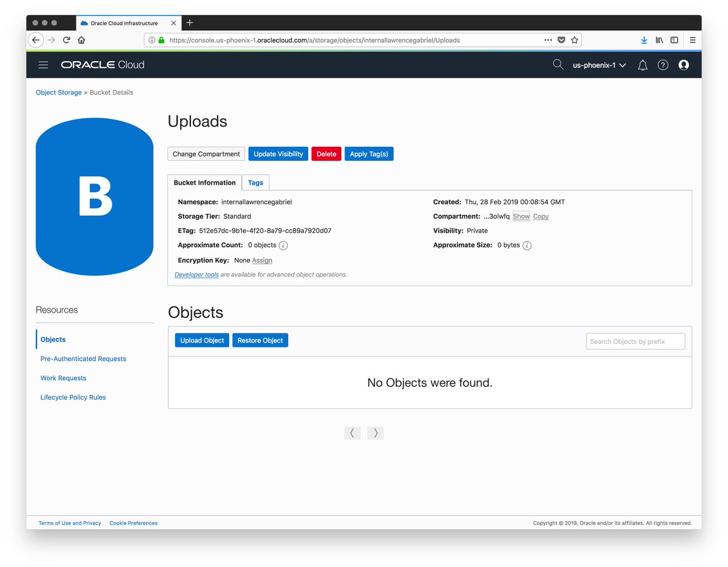Image resolution: width=728 pixels, height=567 pixels.
Task: Copy the compartment ID
Action: (541, 216)
